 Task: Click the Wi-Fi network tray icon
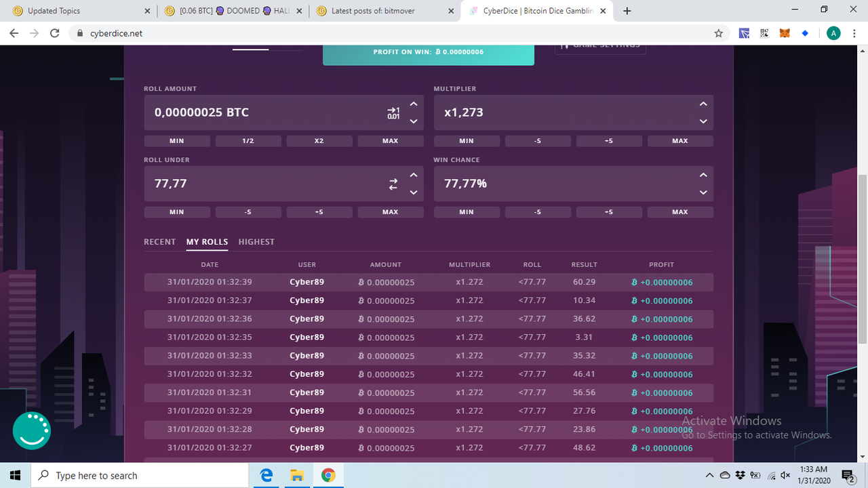point(770,475)
